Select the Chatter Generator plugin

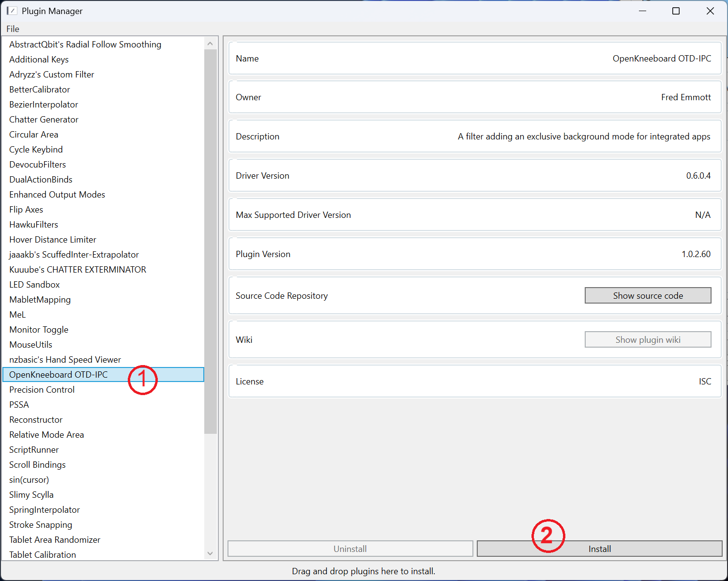coord(44,120)
